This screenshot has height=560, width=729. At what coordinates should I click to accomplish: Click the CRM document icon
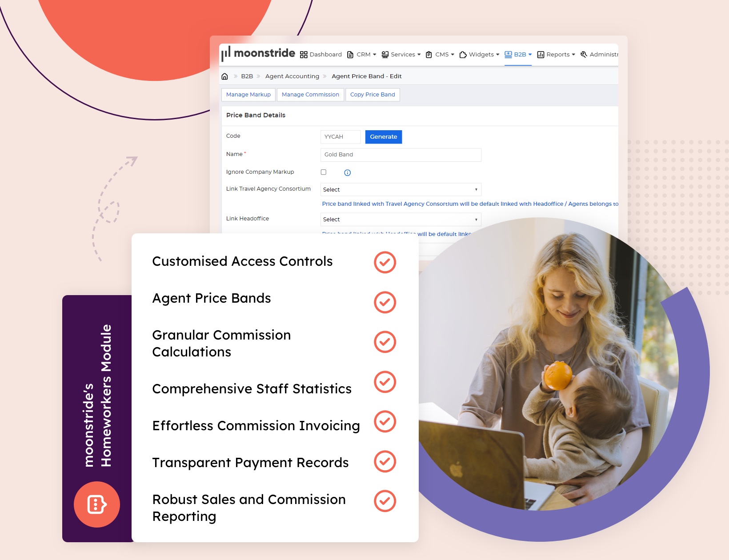pos(350,55)
